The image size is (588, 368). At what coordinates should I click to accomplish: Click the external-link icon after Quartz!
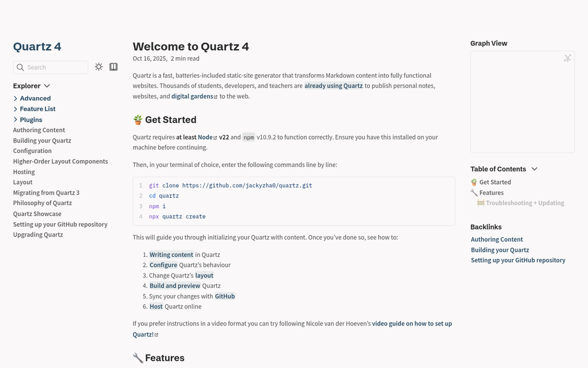click(156, 334)
